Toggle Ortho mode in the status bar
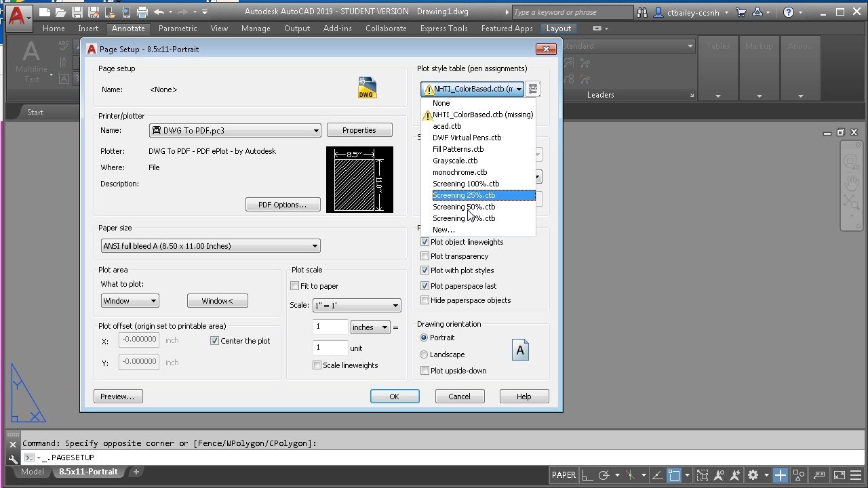The width and height of the screenshot is (868, 488). (587, 475)
